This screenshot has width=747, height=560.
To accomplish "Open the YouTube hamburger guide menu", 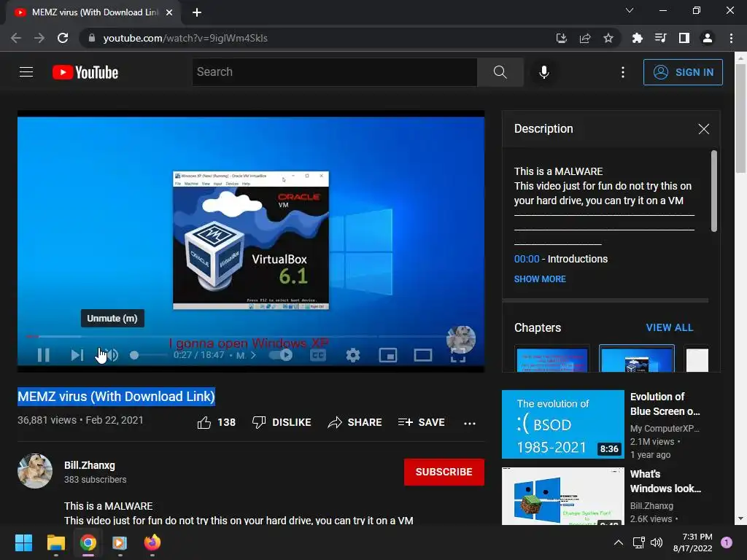I will coord(26,72).
